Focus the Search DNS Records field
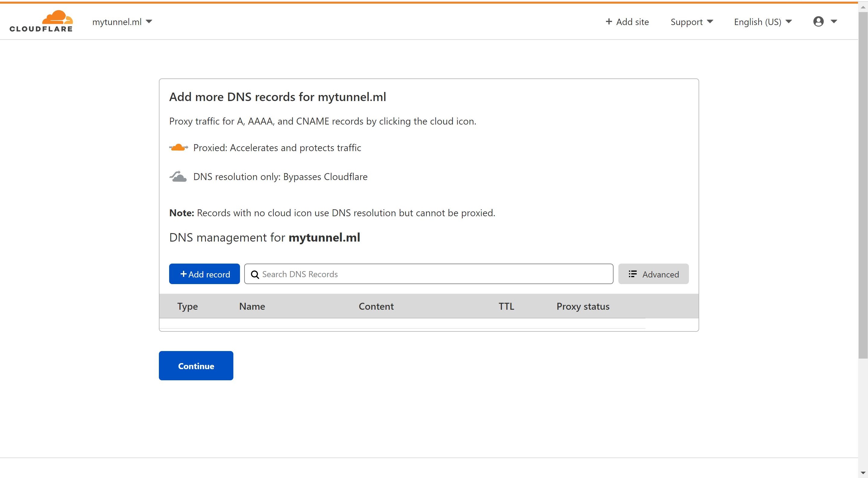This screenshot has width=868, height=478. (x=429, y=274)
